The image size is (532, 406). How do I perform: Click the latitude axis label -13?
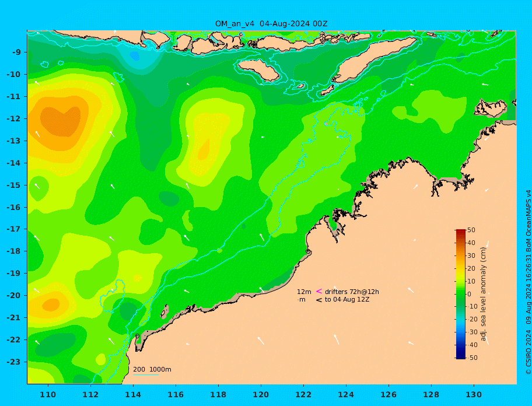point(14,141)
